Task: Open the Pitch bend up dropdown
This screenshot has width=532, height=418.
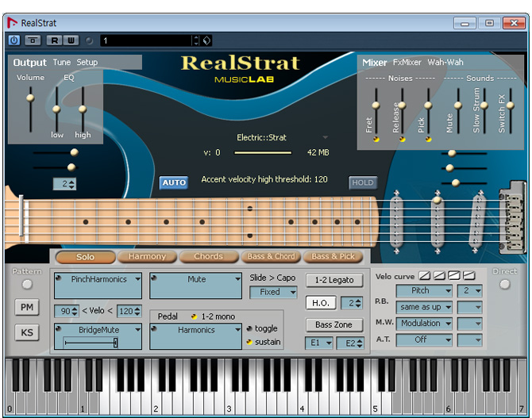Action: pyautogui.click(x=424, y=290)
